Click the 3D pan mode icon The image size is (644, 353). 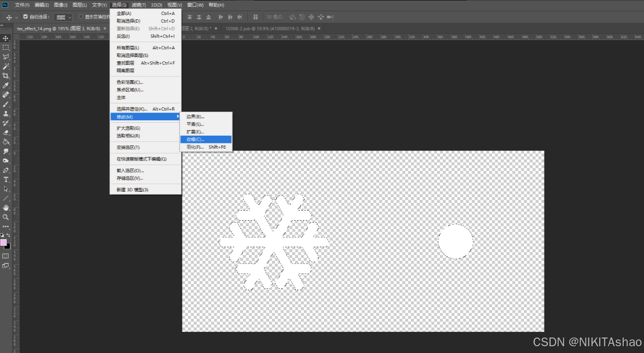[311, 17]
